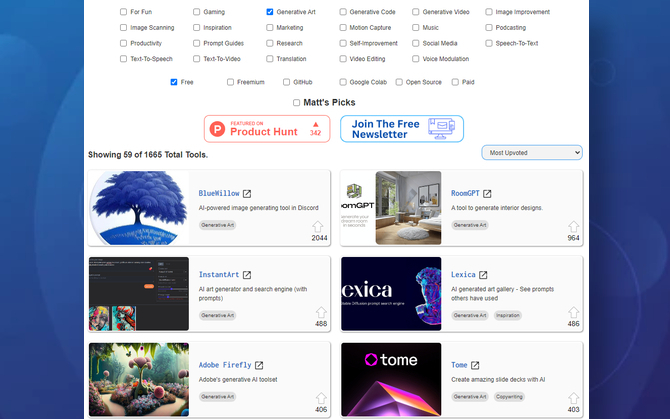Uncheck the Generative Art checkbox
The width and height of the screenshot is (670, 419).
point(270,12)
